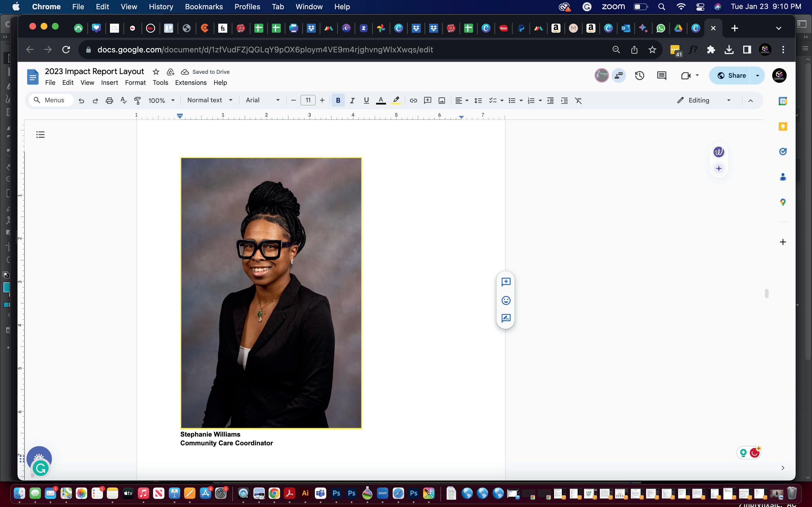Image resolution: width=812 pixels, height=507 pixels.
Task: Open the comments history icon
Action: coord(661,75)
